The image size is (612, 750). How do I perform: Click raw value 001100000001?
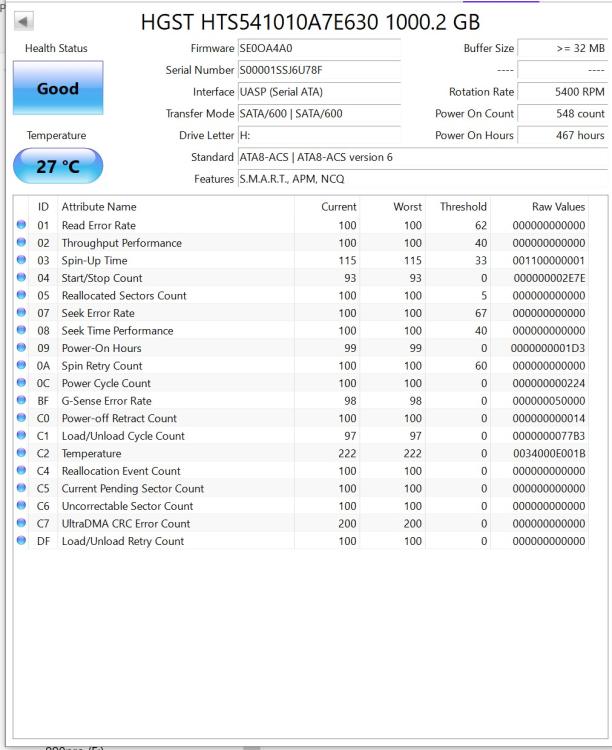point(549,261)
